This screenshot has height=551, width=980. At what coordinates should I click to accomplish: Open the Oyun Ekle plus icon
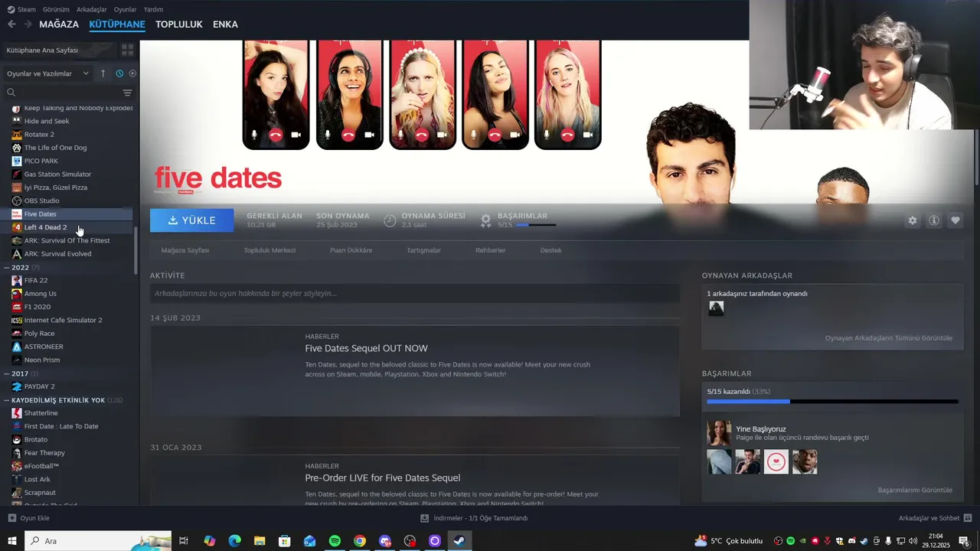(11, 518)
